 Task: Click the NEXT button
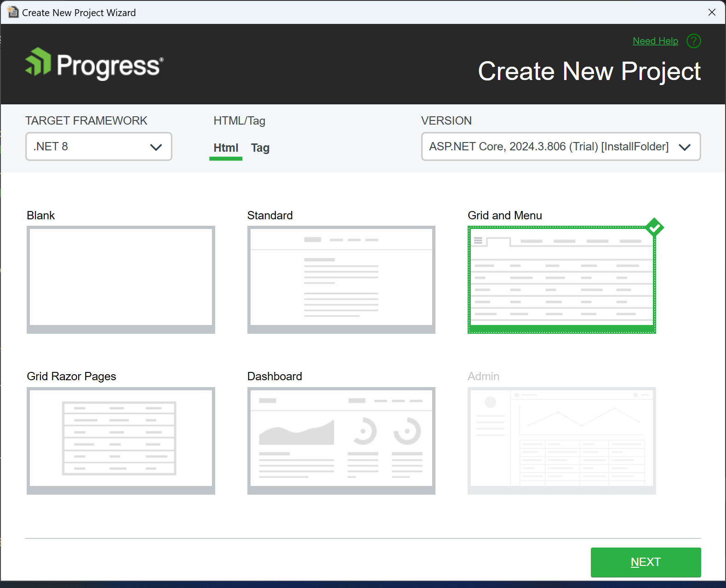pos(646,562)
